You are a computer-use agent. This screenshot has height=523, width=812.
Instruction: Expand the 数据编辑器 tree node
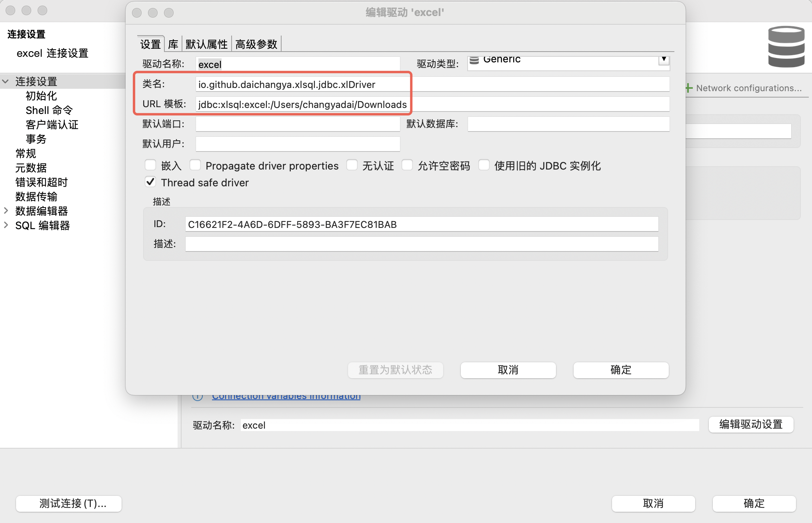[6, 211]
